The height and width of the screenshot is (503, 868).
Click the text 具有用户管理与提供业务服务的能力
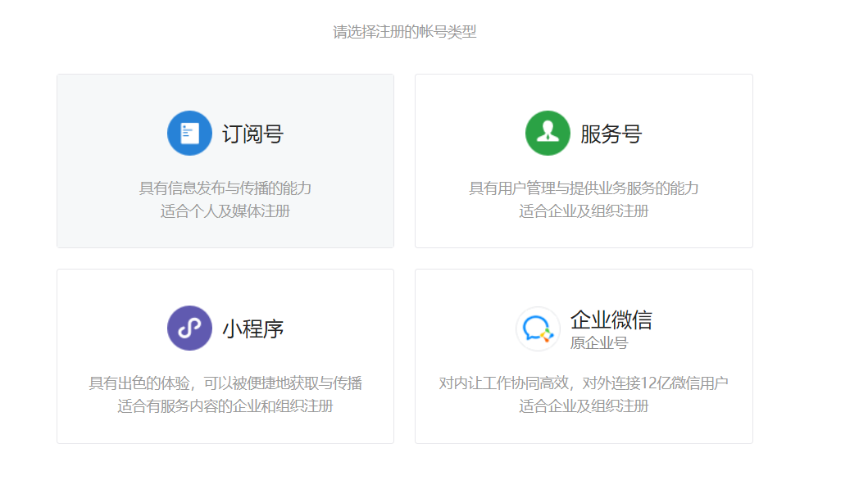click(584, 188)
